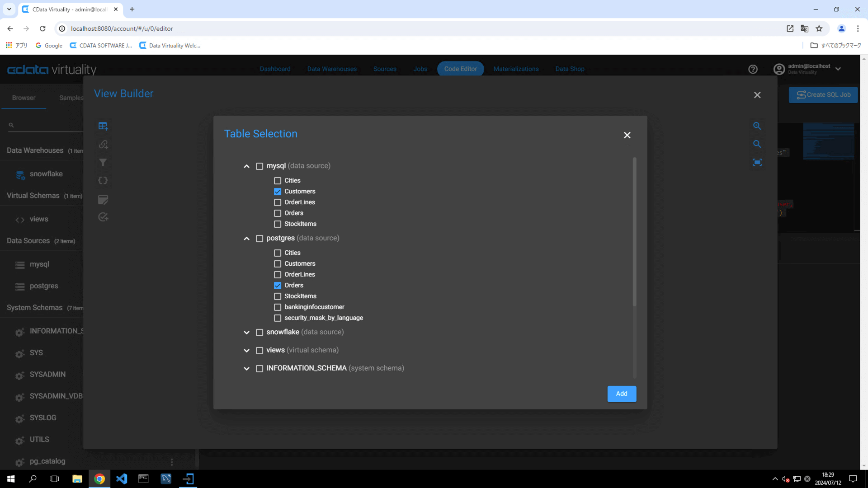Click the curly braces code icon
Viewport: 868px width, 488px height.
(x=103, y=180)
